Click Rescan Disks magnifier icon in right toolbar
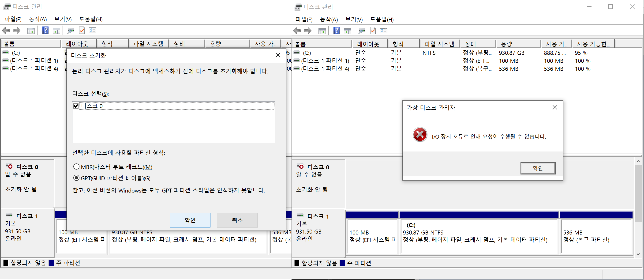The width and height of the screenshot is (644, 280). tap(362, 31)
